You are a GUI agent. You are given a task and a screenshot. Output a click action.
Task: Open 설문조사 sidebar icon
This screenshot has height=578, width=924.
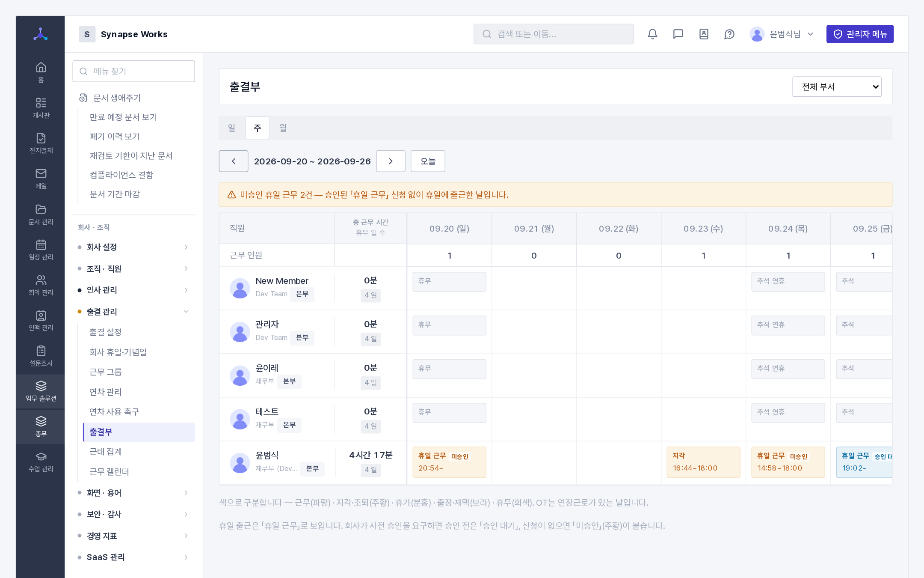41,356
